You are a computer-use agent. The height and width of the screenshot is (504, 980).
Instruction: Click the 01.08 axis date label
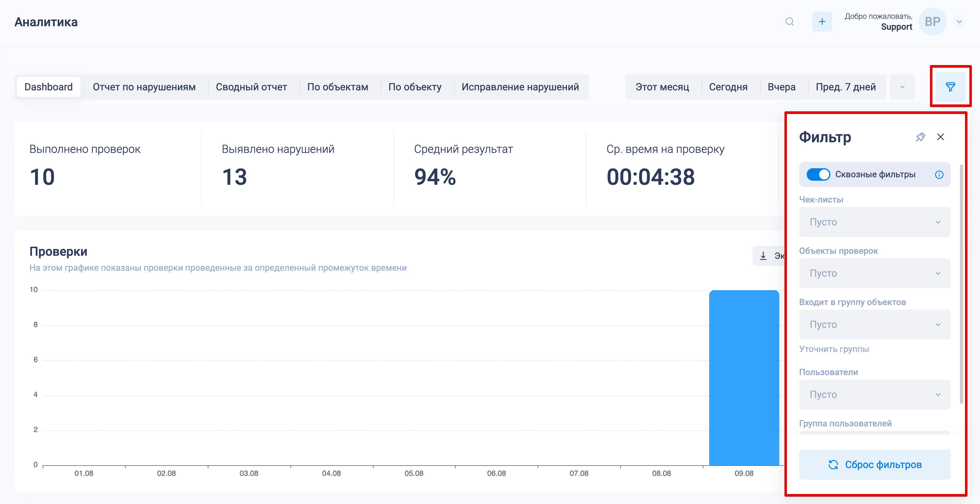tap(84, 473)
